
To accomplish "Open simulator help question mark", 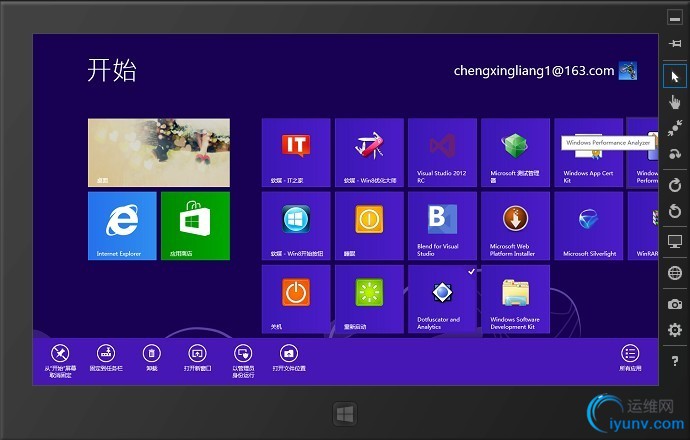I will [675, 361].
